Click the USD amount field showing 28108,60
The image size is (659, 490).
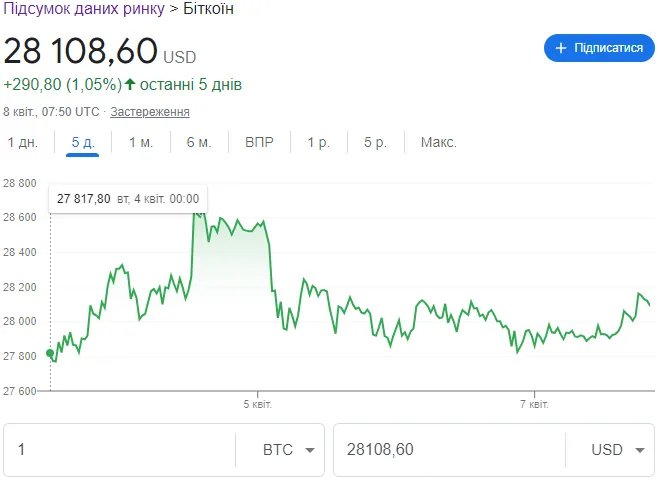(445, 450)
